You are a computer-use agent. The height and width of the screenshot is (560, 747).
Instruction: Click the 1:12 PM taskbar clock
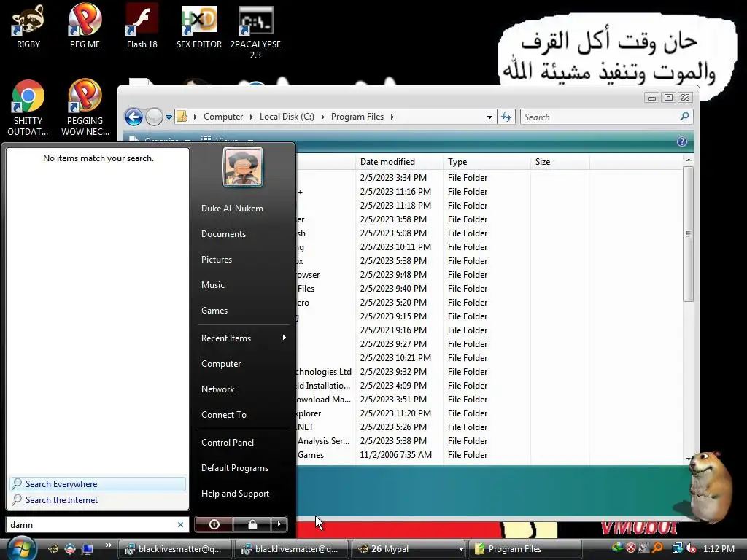coord(719,549)
